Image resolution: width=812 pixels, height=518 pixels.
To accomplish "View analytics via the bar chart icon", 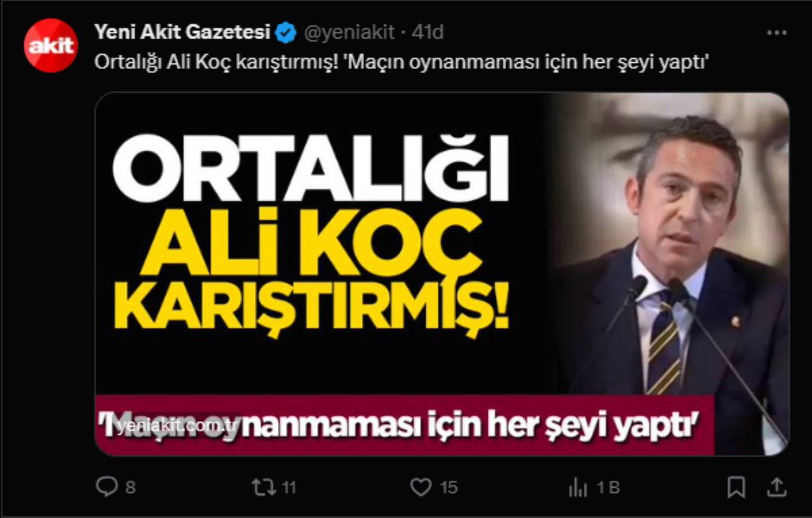I will tap(578, 487).
